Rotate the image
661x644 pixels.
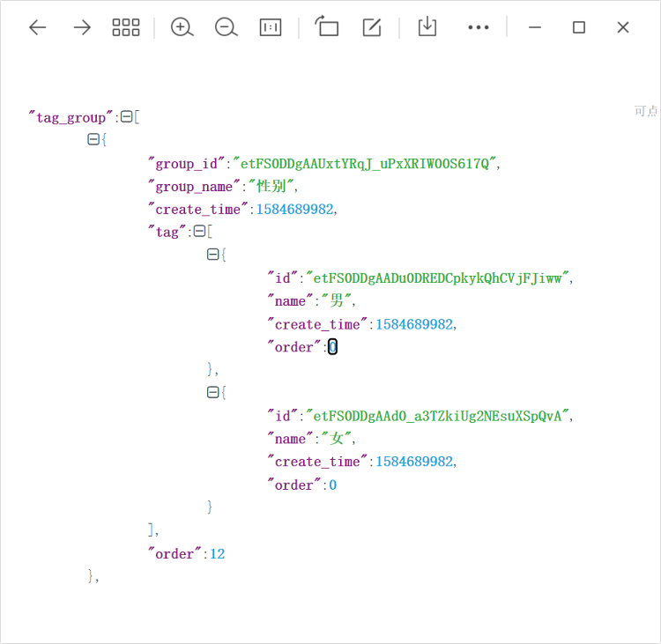[327, 27]
